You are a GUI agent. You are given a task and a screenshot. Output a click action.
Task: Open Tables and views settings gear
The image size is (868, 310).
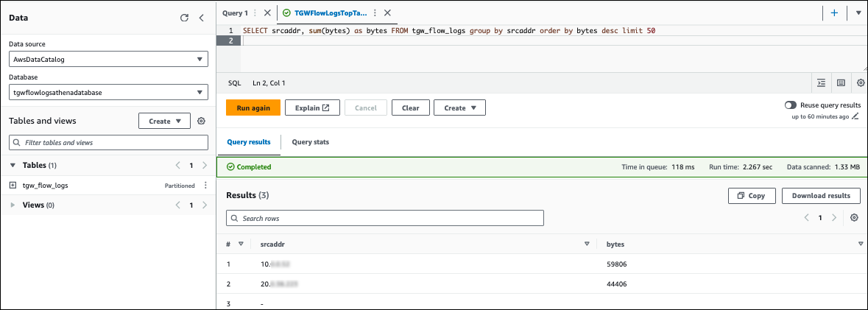(x=202, y=121)
